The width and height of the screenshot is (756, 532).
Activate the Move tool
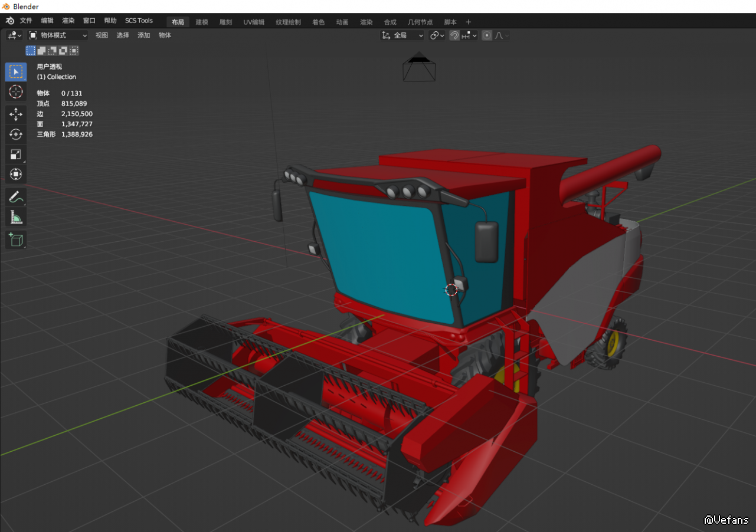16,114
